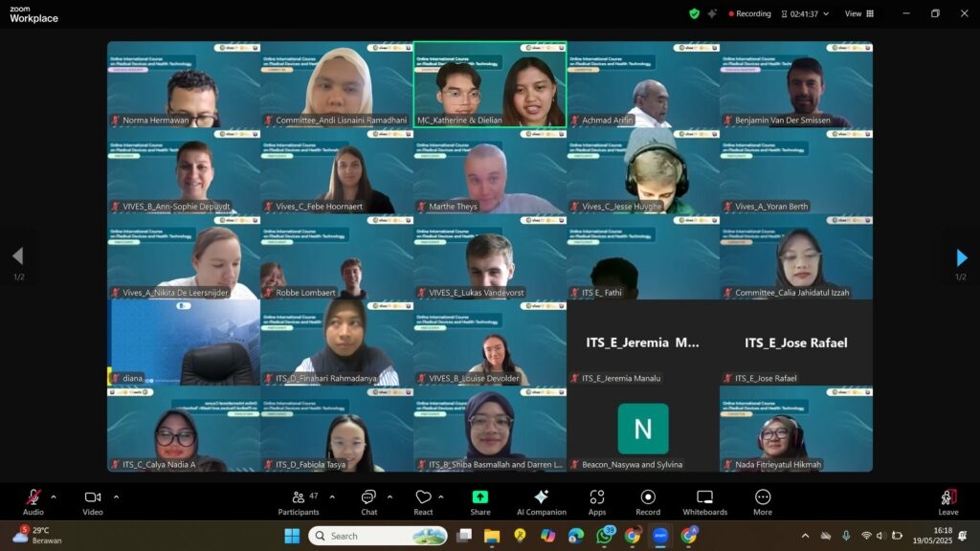Expand video options arrow next to Video
This screenshot has width=980, height=551.
[116, 496]
